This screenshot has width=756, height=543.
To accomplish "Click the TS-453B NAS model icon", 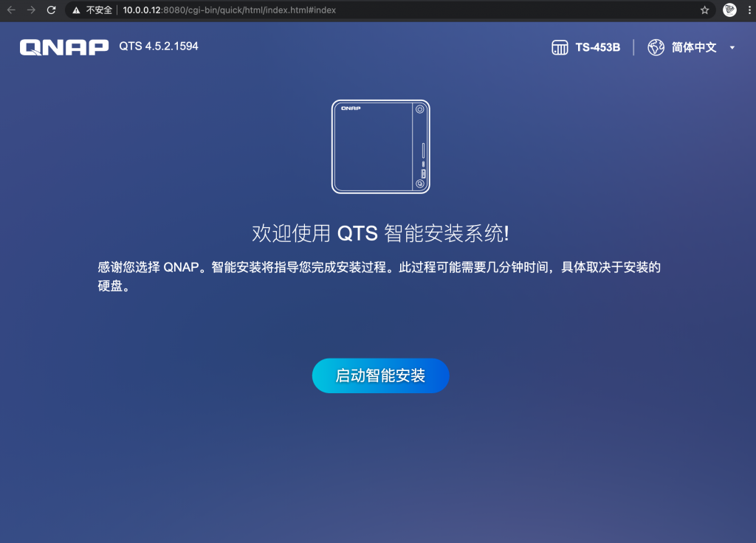I will [560, 47].
